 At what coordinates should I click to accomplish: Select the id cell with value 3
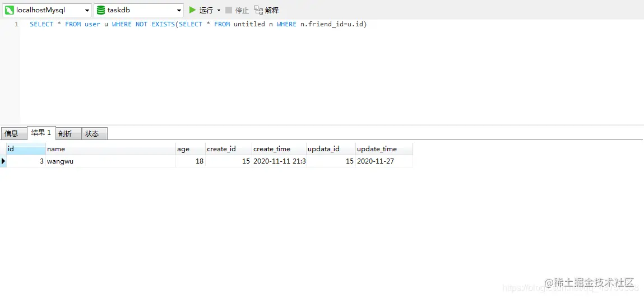[x=26, y=161]
